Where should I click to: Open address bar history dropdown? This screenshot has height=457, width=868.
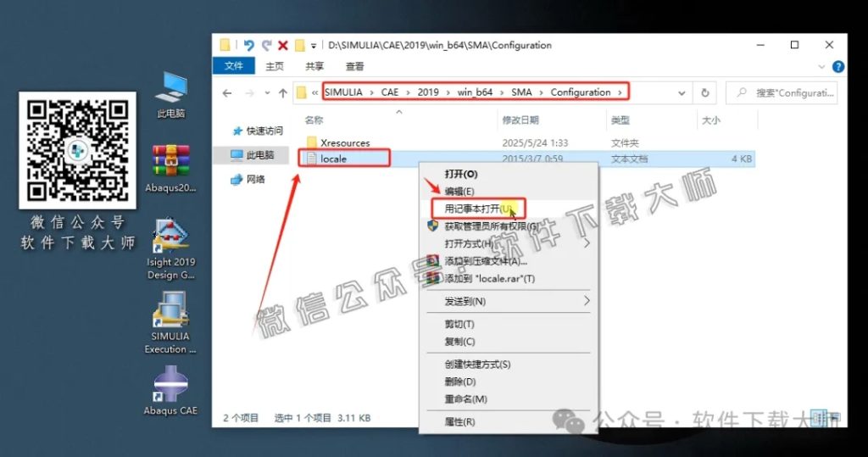[682, 93]
